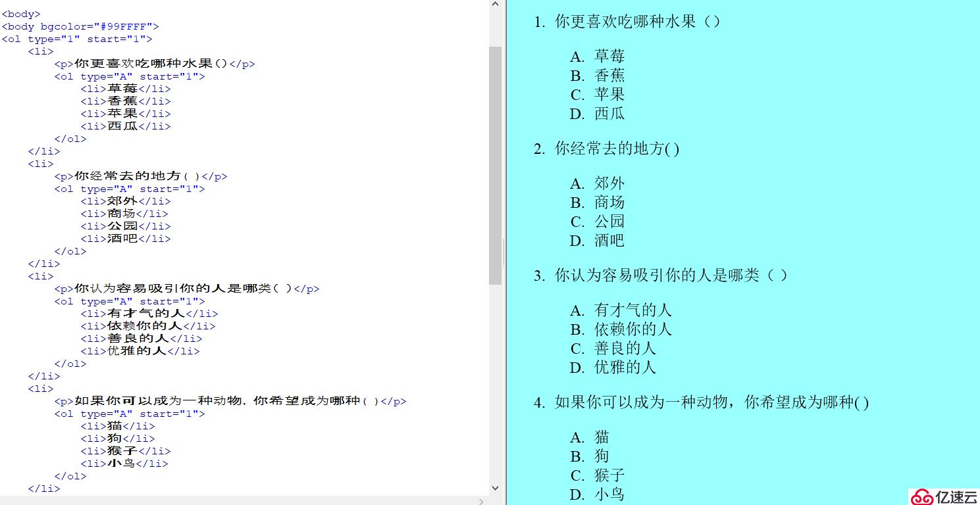
Task: Click preview option C. 公园
Action: (x=597, y=222)
